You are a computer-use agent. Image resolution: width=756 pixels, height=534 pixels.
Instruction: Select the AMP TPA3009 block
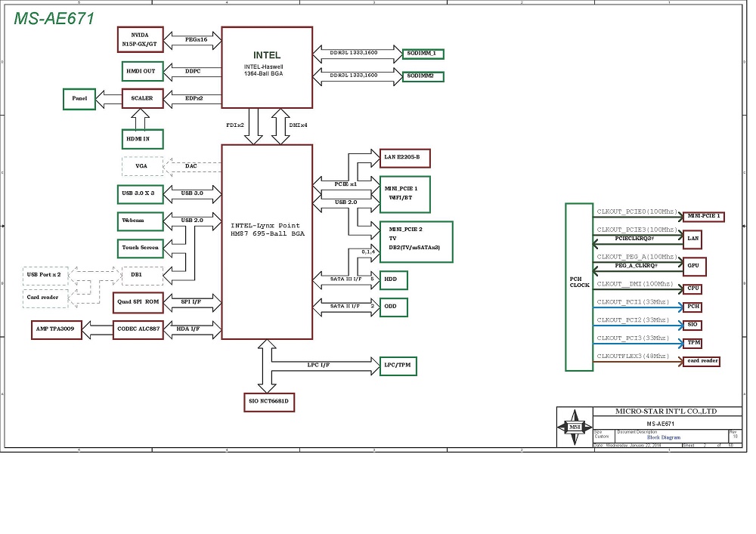tap(57, 329)
